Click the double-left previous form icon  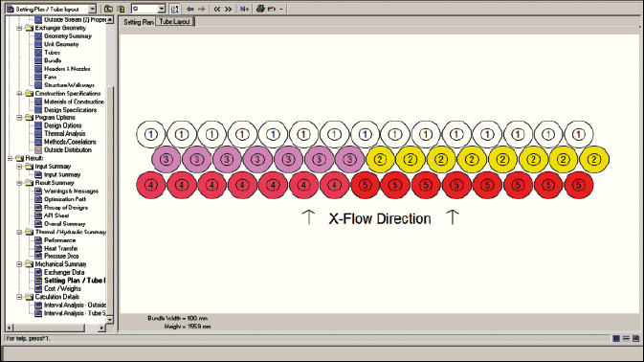tap(217, 9)
